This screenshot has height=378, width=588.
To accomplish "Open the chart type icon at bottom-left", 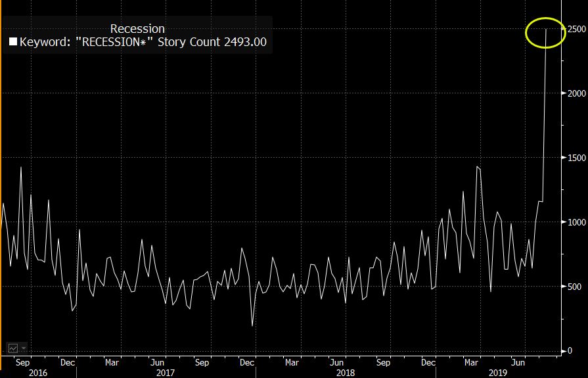I will pos(13,348).
